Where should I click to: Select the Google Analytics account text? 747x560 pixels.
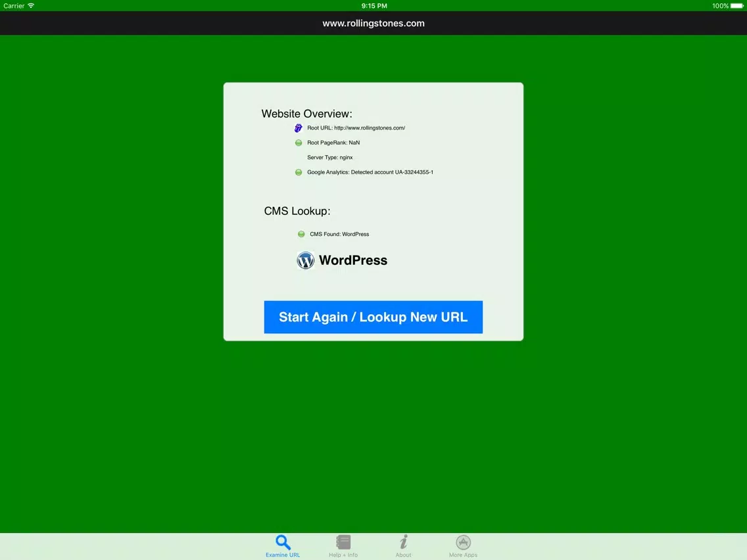click(x=370, y=172)
